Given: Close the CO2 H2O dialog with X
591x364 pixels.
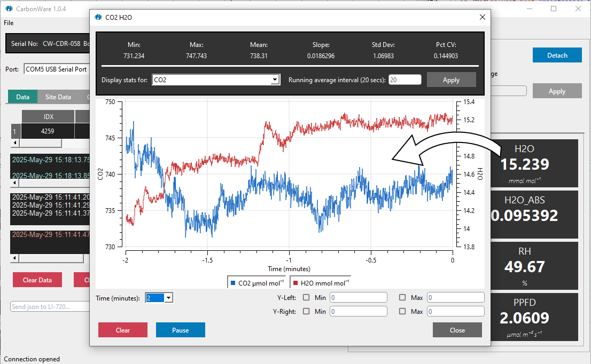Looking at the screenshot, I should 482,17.
